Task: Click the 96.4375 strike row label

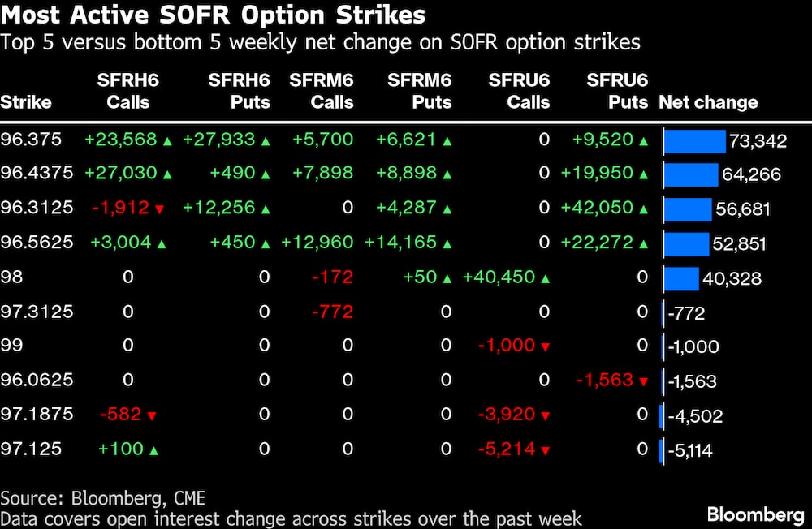Action: tap(37, 173)
